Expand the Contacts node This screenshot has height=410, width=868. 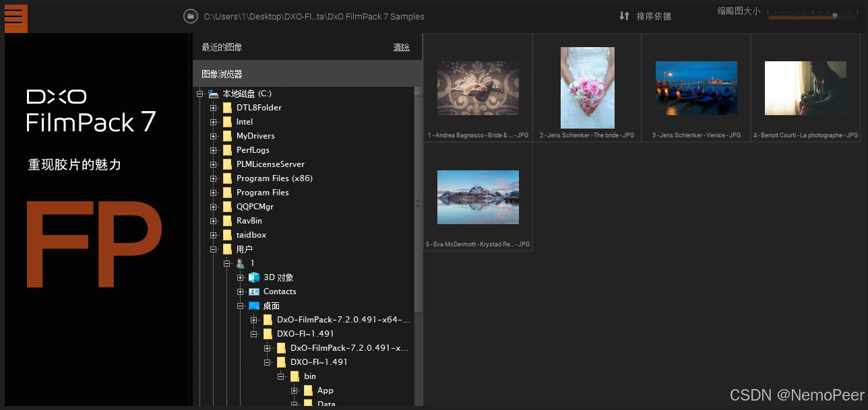(241, 292)
